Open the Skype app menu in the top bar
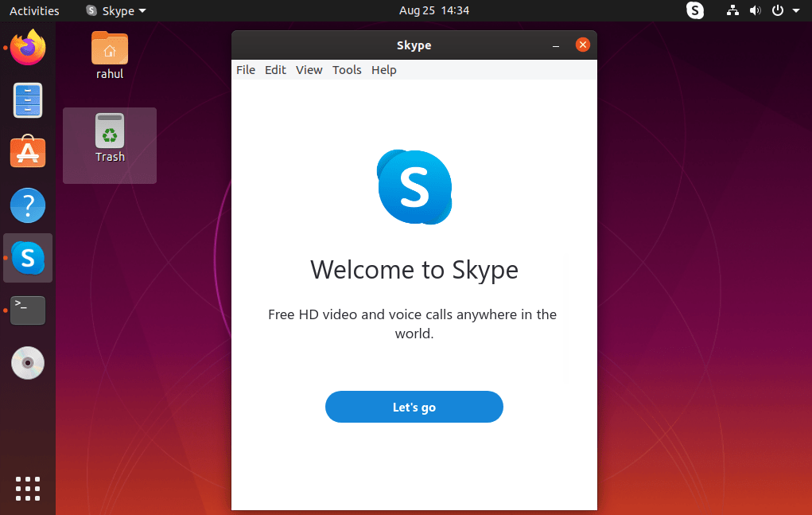812x515 pixels. point(116,10)
